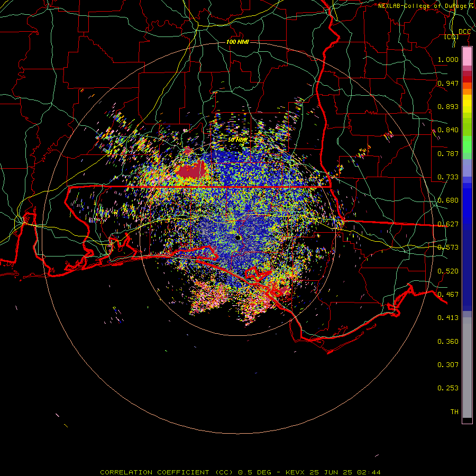
Task: Select the 0.307 legend value
Action: [448, 365]
